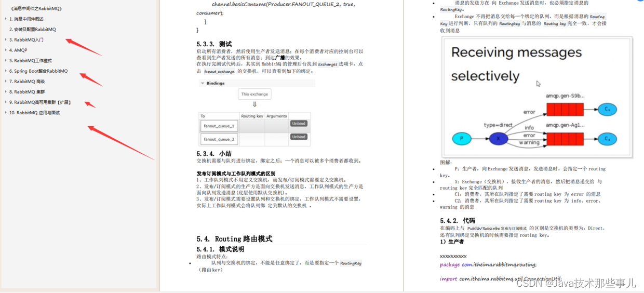Click heading '5.3.3. 测试'
Image resolution: width=644 pixels, height=293 pixels.
click(214, 44)
